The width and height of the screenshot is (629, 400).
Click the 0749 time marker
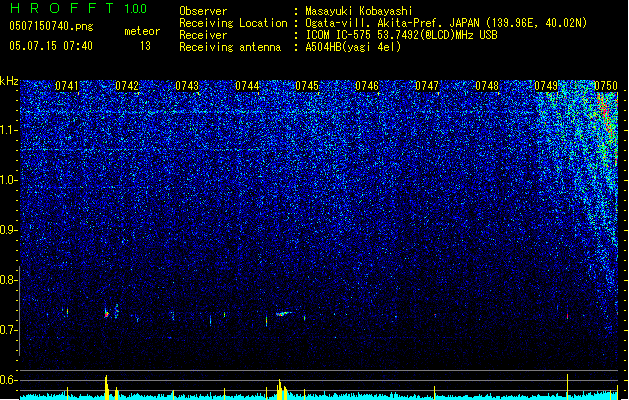[x=546, y=86]
